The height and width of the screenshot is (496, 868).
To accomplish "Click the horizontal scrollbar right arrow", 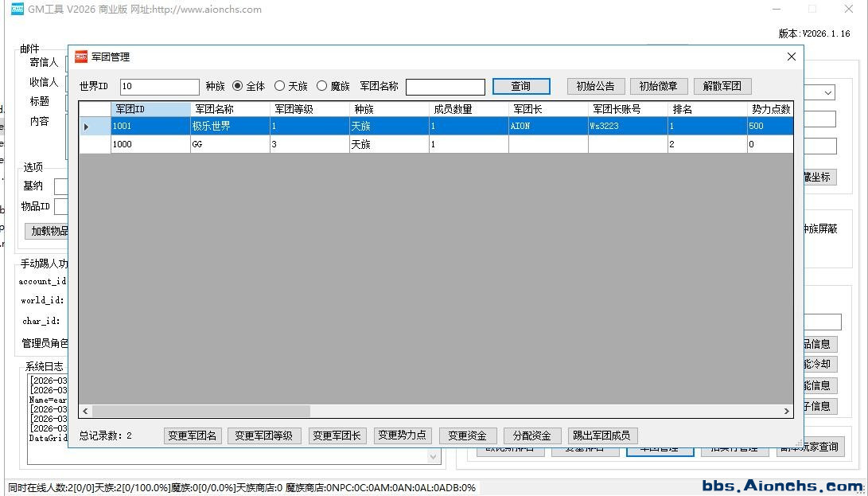I will click(786, 412).
